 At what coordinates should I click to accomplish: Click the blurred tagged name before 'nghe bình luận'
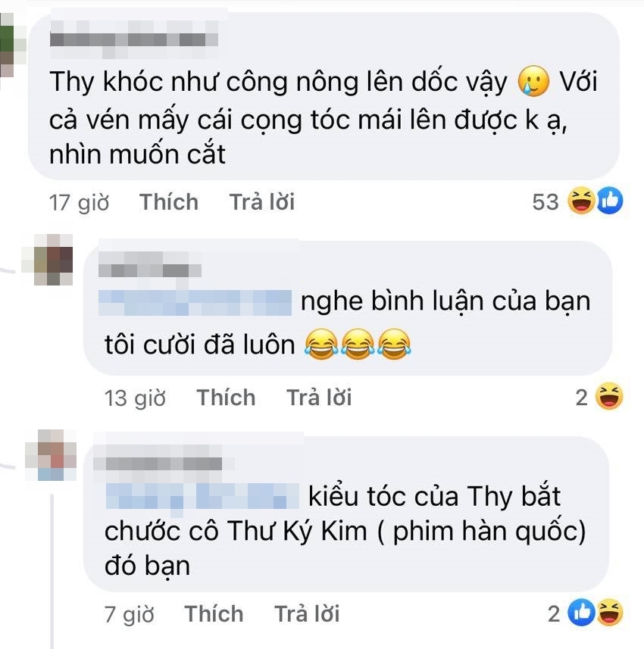click(x=195, y=303)
